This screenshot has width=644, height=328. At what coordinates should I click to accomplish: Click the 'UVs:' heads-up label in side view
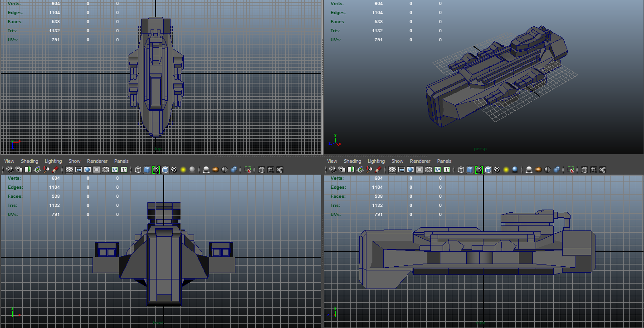click(x=336, y=215)
